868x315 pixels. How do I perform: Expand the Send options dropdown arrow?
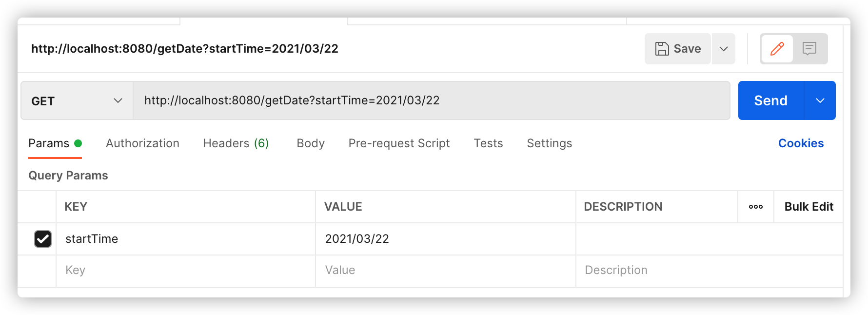tap(820, 101)
